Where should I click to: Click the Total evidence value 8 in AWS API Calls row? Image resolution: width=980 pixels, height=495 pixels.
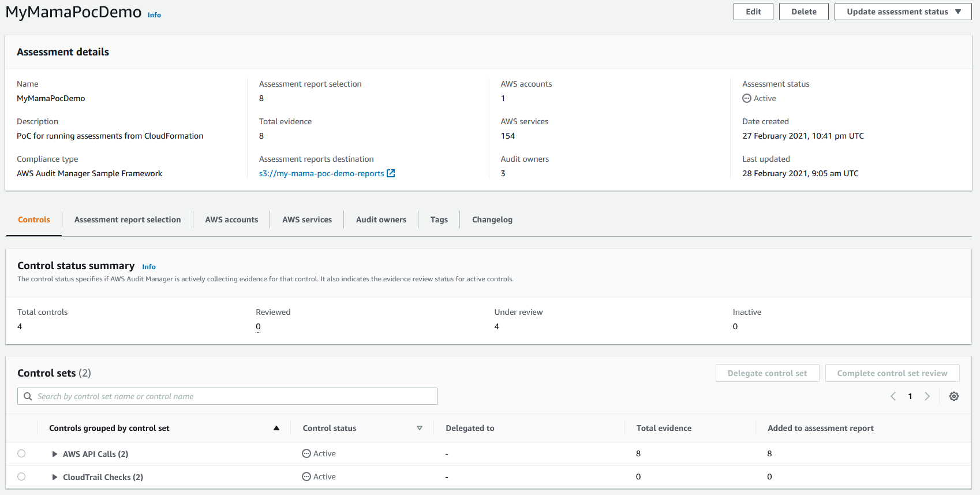point(638,453)
